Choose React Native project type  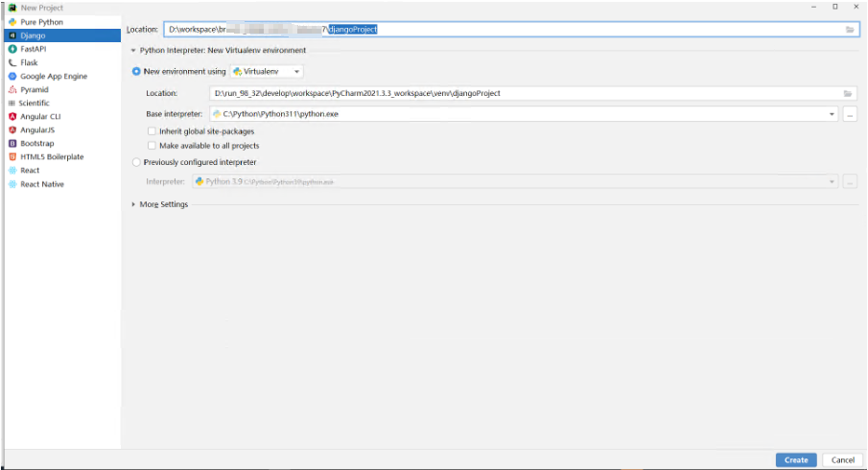pyautogui.click(x=42, y=184)
